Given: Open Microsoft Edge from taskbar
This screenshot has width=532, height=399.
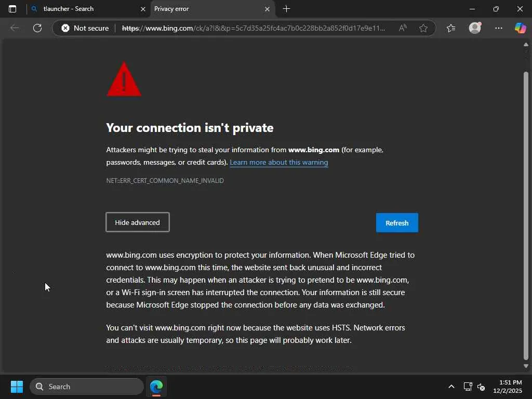Looking at the screenshot, I should point(156,387).
